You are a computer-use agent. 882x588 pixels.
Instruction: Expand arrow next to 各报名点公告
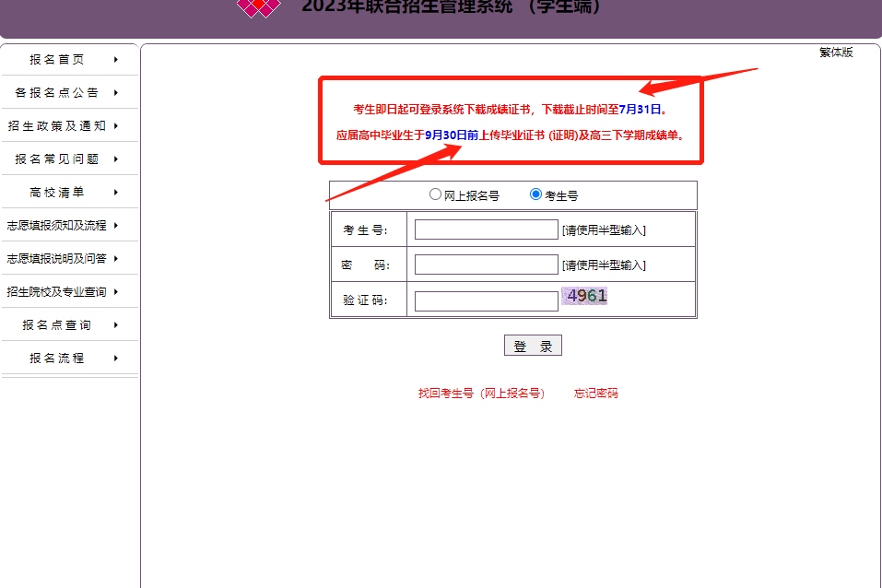pyautogui.click(x=115, y=93)
